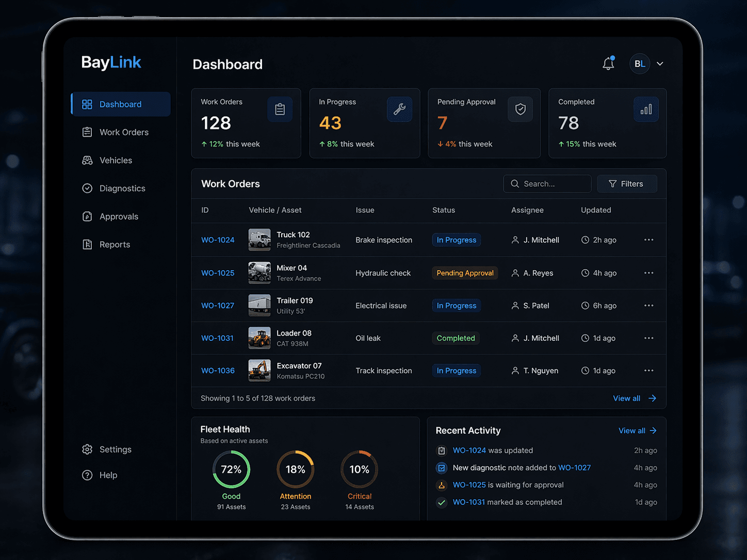Open WO-1025 from the work orders list
This screenshot has height=560, width=747.
point(217,273)
